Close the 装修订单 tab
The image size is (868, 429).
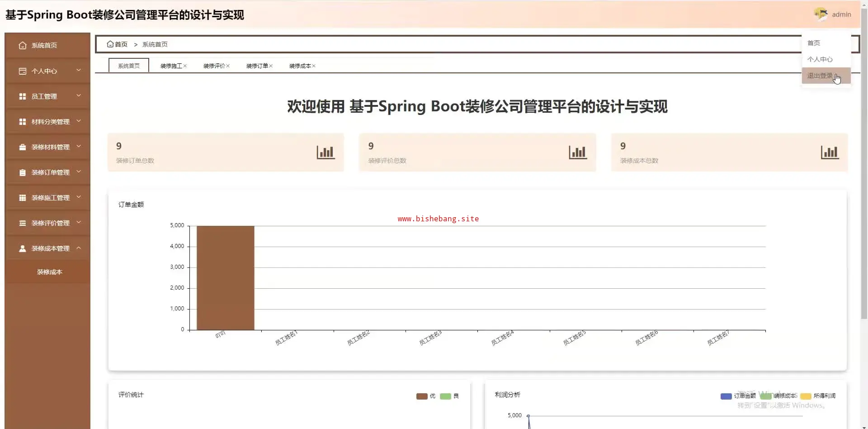point(271,66)
